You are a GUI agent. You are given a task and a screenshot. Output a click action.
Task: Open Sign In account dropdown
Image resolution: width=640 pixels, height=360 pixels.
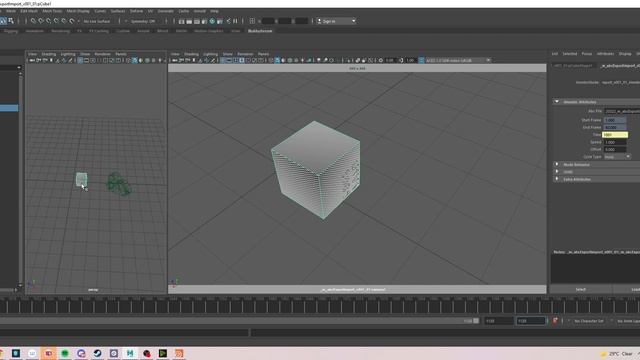(x=336, y=21)
